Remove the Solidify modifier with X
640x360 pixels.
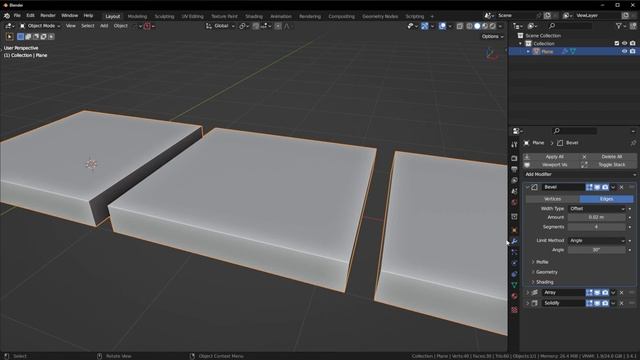[x=622, y=303]
